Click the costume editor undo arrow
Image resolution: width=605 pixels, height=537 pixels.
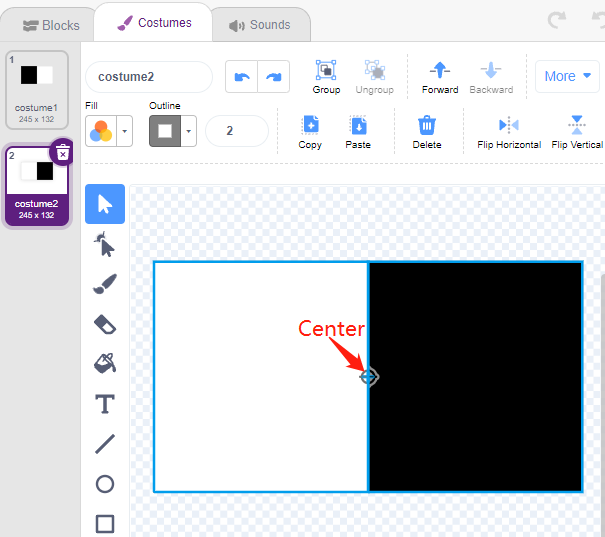pos(242,77)
